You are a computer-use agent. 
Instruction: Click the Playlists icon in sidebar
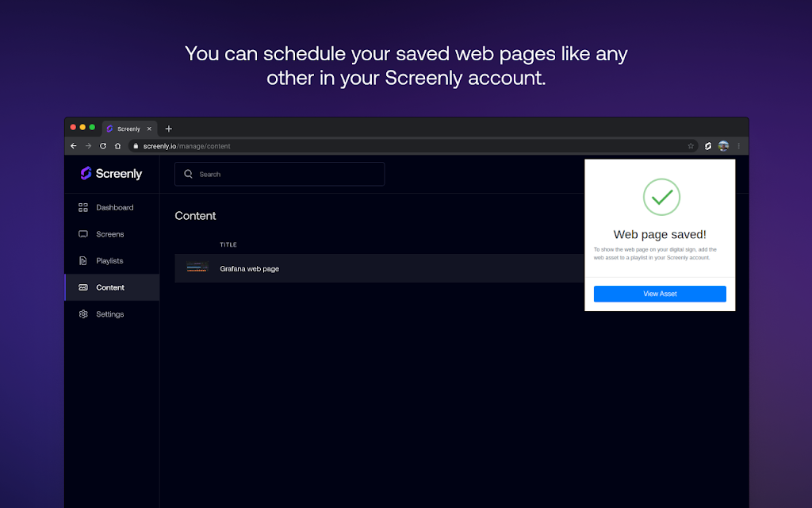(82, 260)
